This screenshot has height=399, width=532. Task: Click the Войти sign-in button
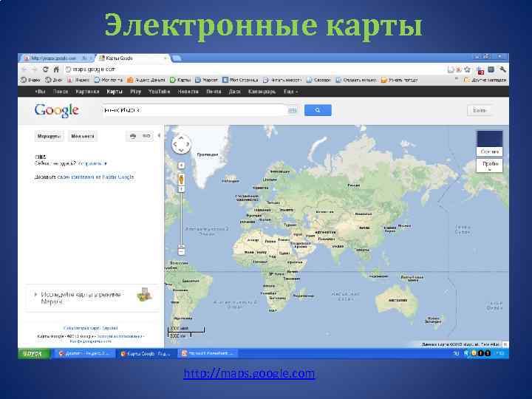tap(479, 110)
